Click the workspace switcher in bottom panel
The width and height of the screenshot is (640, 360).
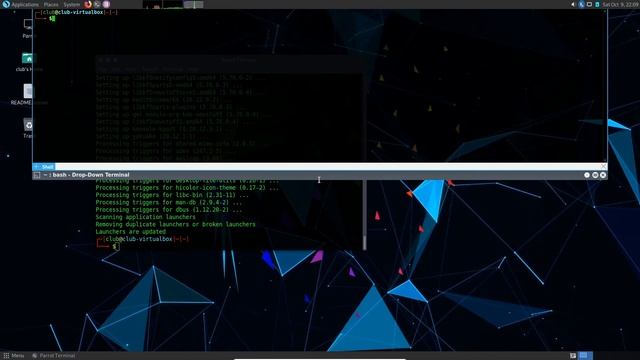[586, 356]
